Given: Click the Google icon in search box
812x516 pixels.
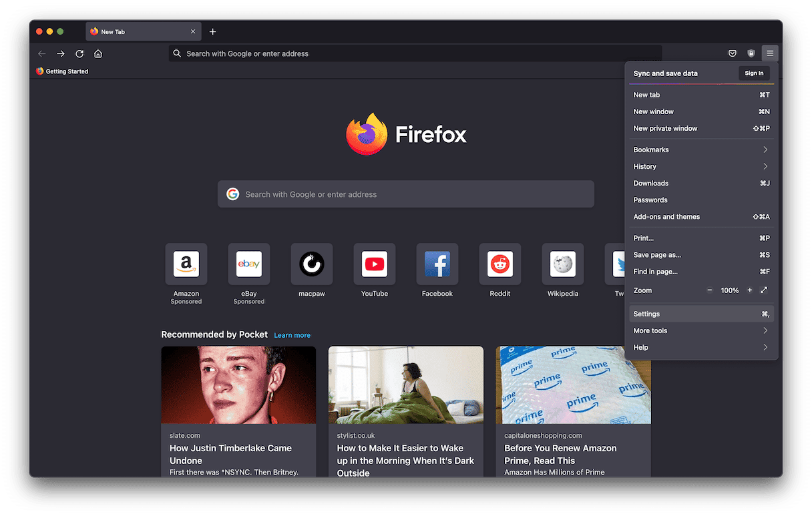Looking at the screenshot, I should pos(232,194).
